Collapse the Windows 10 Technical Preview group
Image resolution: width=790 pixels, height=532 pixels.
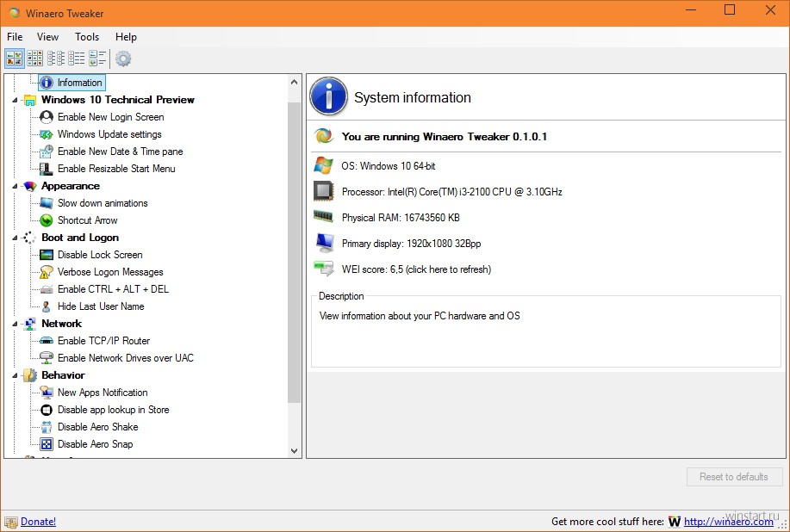[x=15, y=100]
